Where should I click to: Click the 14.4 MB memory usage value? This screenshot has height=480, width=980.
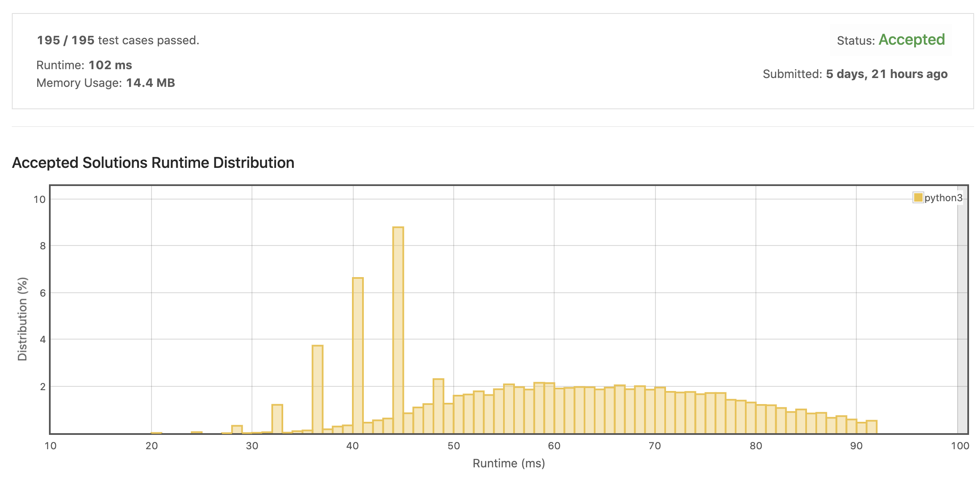click(x=150, y=83)
